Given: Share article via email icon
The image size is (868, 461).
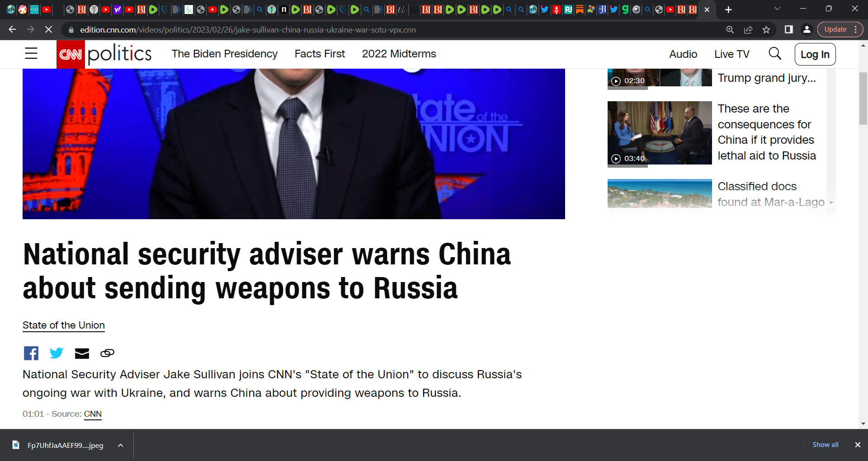Looking at the screenshot, I should tap(82, 353).
